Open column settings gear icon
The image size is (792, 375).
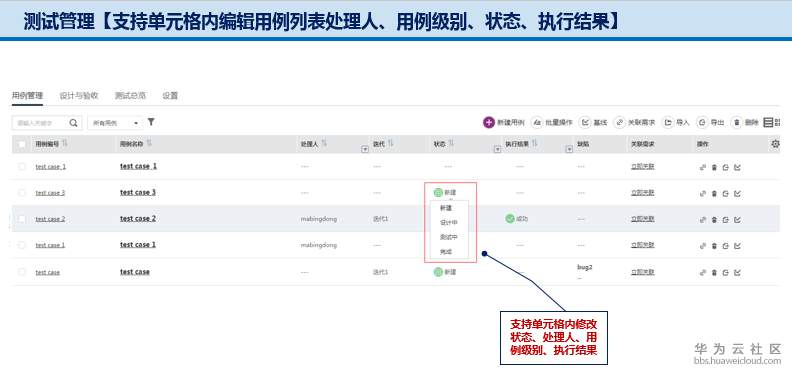pyautogui.click(x=775, y=144)
